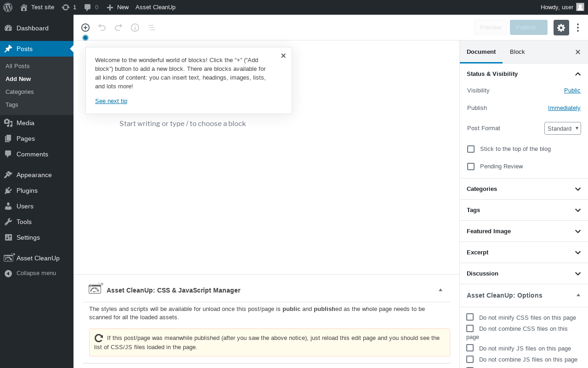Select Add New submenu item
Viewport: 588px width, 368px height.
tap(18, 79)
